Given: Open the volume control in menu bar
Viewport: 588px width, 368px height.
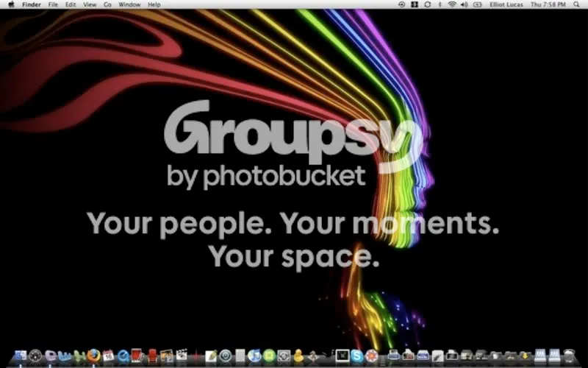Looking at the screenshot, I should (465, 4).
